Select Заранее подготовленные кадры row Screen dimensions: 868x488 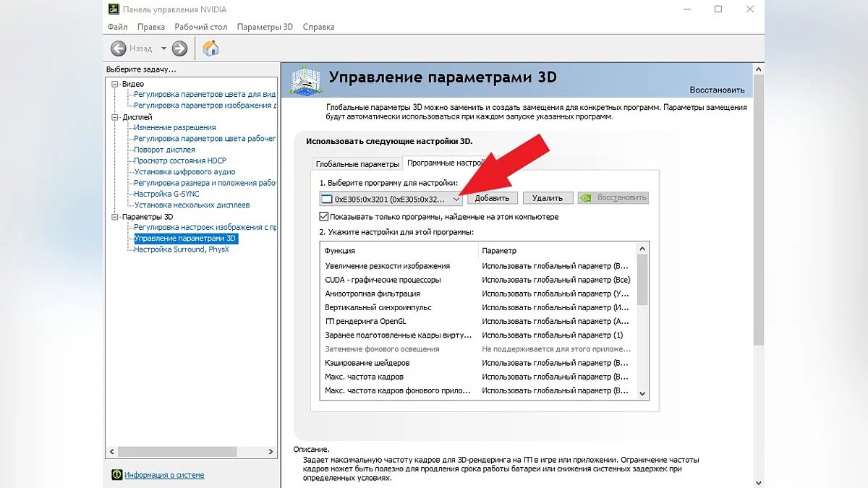pos(478,335)
